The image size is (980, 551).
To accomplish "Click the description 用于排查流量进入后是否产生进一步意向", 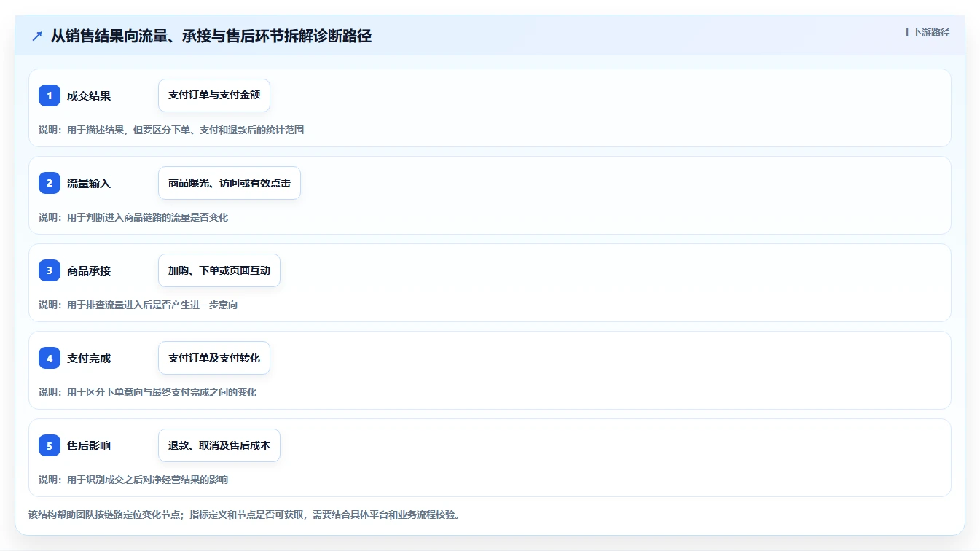I will 152,305.
